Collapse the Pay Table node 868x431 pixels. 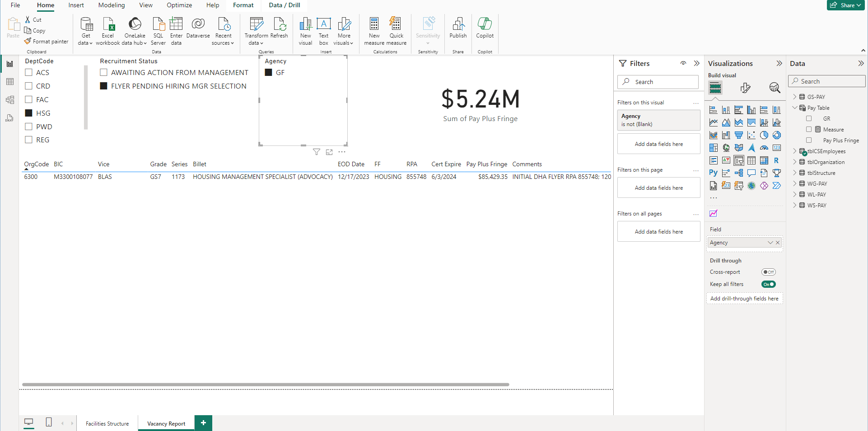click(795, 108)
